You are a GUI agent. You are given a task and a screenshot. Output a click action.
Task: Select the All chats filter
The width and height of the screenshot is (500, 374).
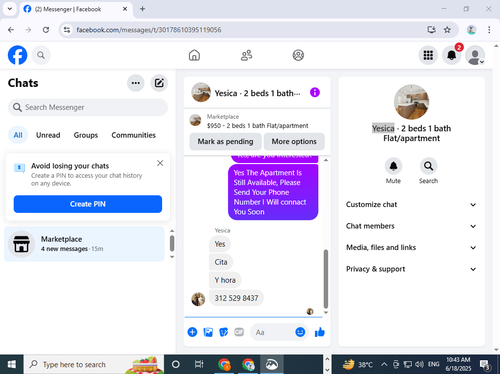18,135
